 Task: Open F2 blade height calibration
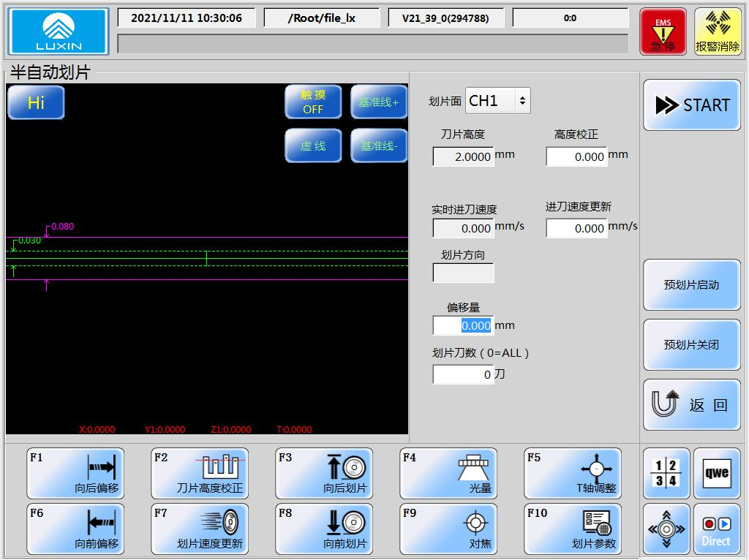point(199,474)
